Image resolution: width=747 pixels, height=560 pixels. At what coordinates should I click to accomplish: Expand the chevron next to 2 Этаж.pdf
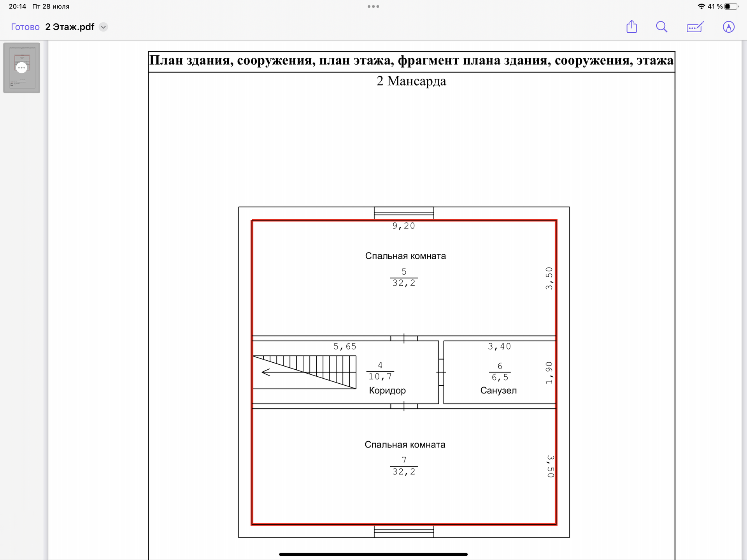click(x=103, y=27)
